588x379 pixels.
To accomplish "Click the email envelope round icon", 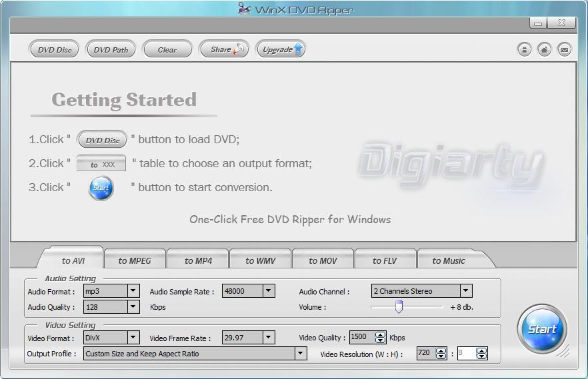I will pos(564,49).
